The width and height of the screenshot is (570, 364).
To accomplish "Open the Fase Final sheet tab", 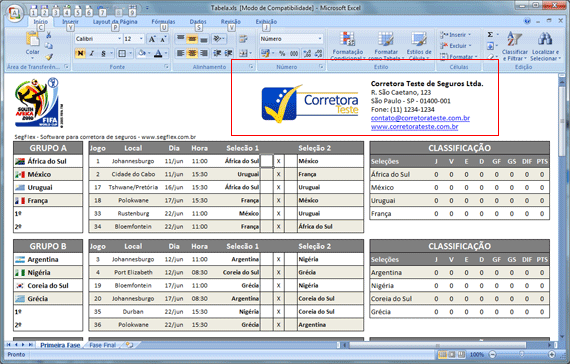I will click(x=103, y=345).
